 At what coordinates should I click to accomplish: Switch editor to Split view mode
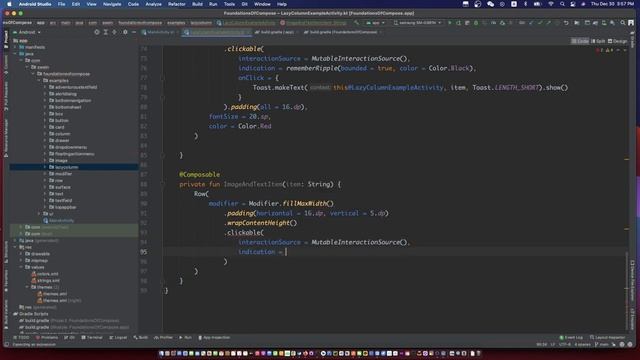coord(598,41)
